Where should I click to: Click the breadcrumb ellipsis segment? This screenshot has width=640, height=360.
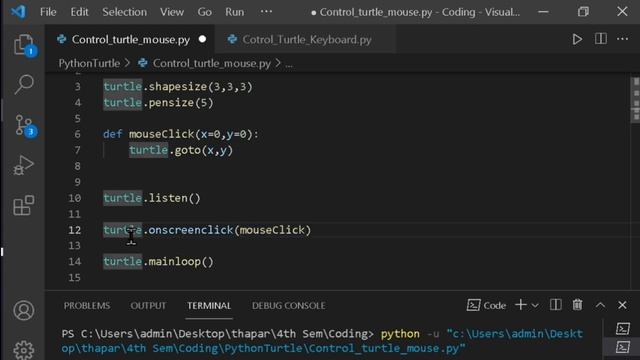tap(289, 64)
